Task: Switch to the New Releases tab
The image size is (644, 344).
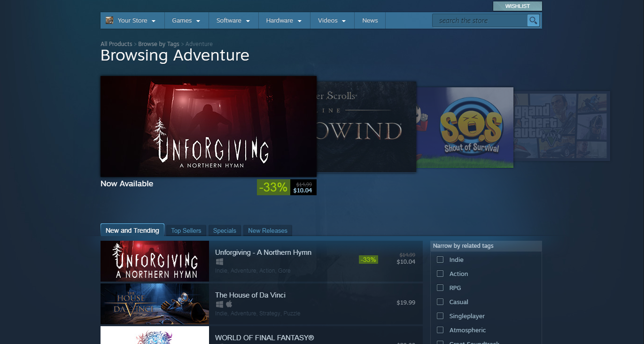Action: click(x=268, y=230)
